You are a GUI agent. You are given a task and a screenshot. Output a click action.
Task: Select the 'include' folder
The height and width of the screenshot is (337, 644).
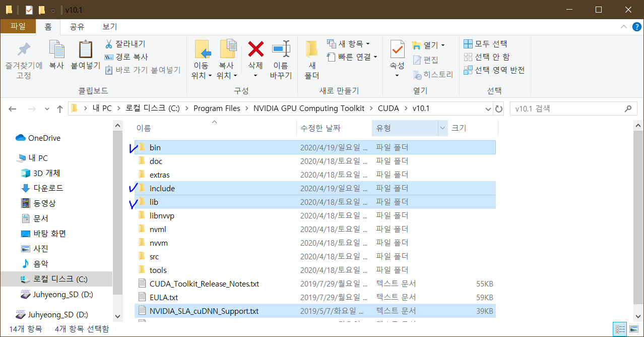pos(315,188)
